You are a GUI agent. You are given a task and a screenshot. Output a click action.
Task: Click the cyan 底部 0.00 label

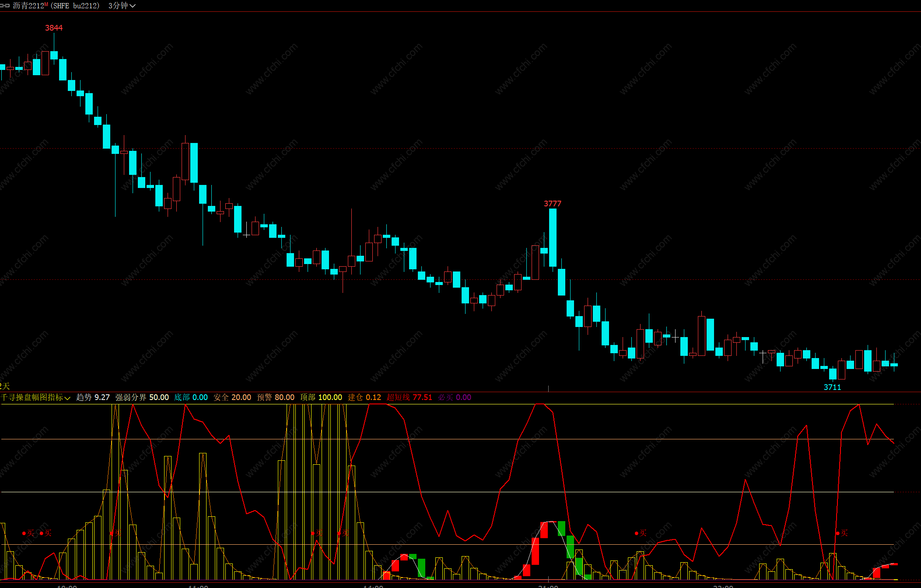point(191,397)
